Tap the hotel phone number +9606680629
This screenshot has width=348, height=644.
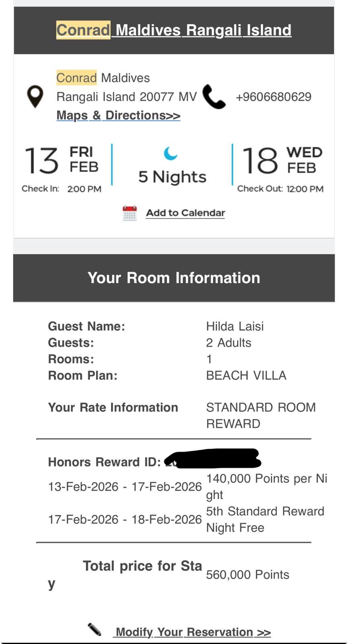[x=273, y=97]
